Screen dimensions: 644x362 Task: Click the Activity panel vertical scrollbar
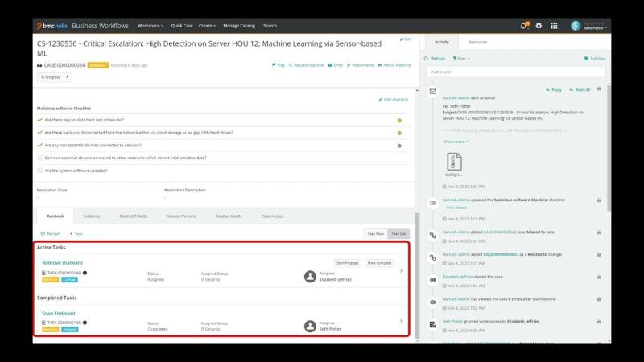coord(609,148)
